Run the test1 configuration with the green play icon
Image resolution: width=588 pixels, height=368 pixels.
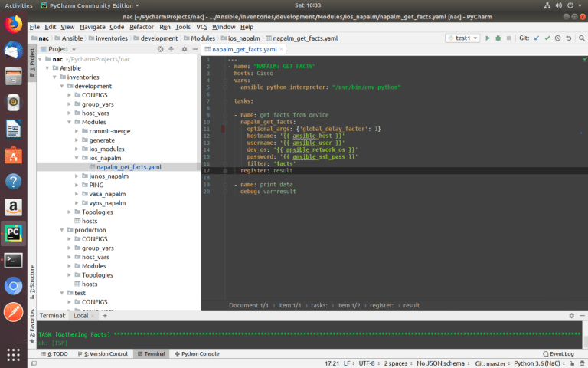tap(488, 38)
